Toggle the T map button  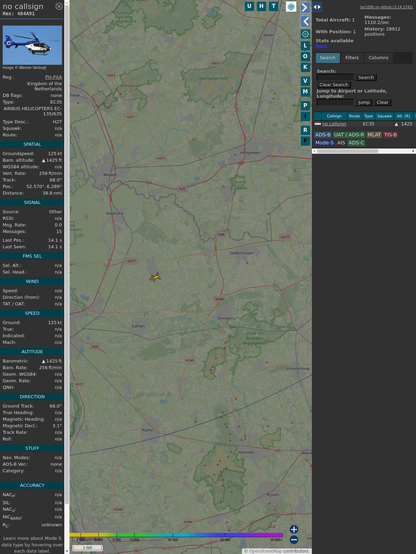(273, 6)
